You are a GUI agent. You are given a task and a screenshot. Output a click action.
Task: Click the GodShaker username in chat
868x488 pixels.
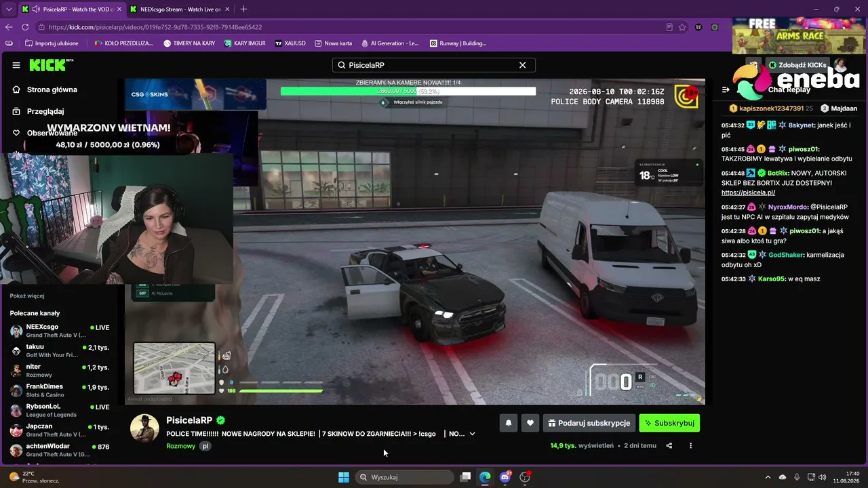tap(785, 255)
